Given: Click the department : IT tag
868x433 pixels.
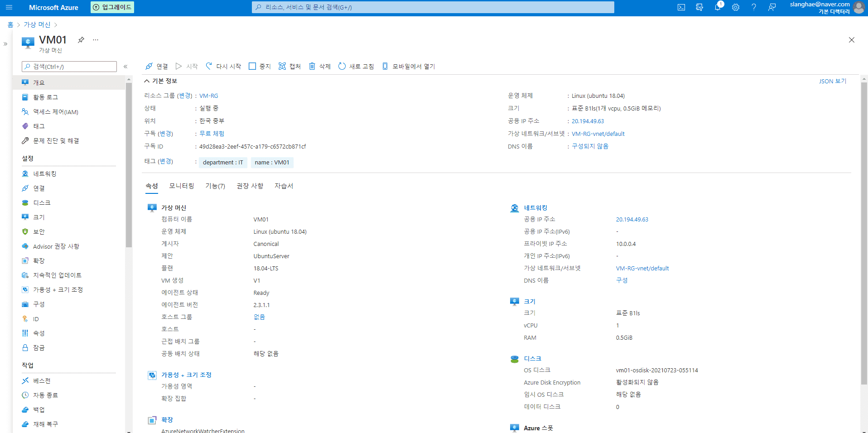Looking at the screenshot, I should pos(223,163).
